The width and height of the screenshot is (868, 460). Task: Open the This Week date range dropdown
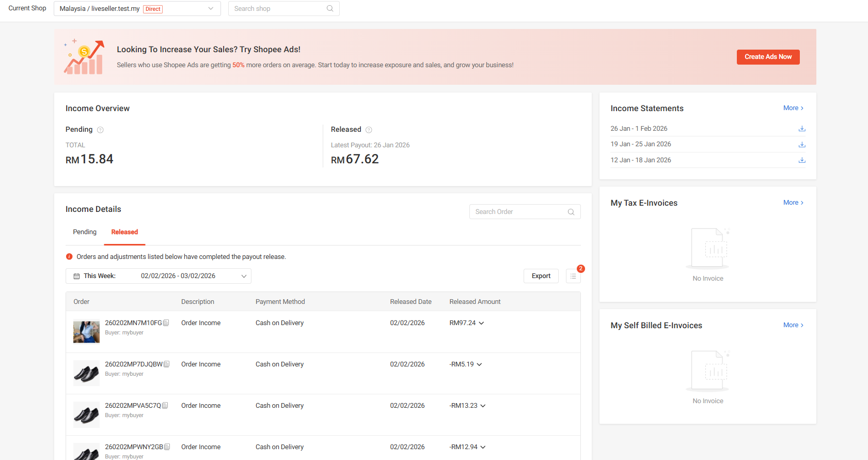click(x=159, y=276)
